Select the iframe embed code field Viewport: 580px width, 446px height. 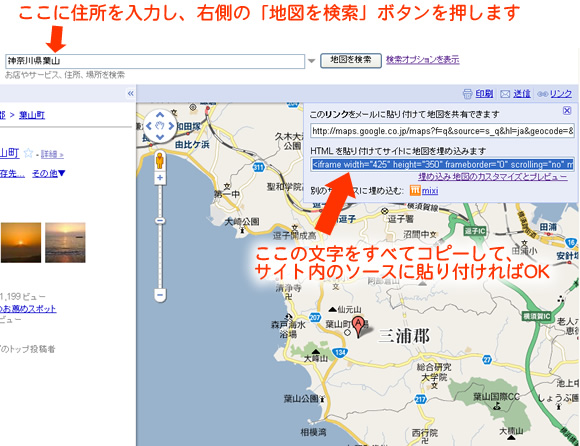[x=442, y=164]
